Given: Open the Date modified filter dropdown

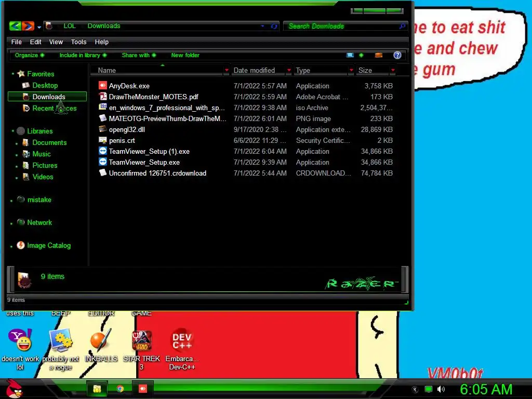Looking at the screenshot, I should [289, 70].
